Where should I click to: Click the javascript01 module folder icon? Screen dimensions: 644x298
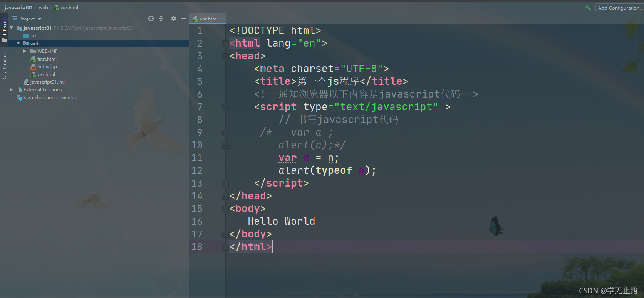coord(19,28)
